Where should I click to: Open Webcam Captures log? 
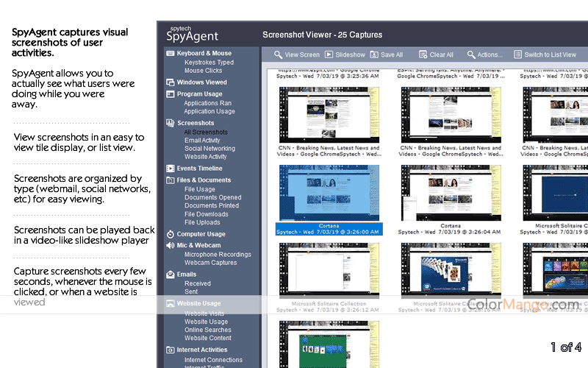(210, 263)
